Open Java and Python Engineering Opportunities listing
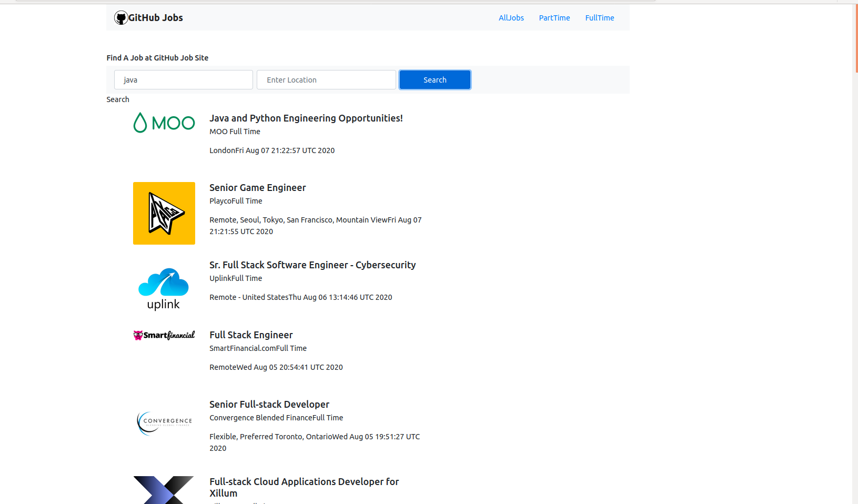The height and width of the screenshot is (504, 858). (306, 118)
